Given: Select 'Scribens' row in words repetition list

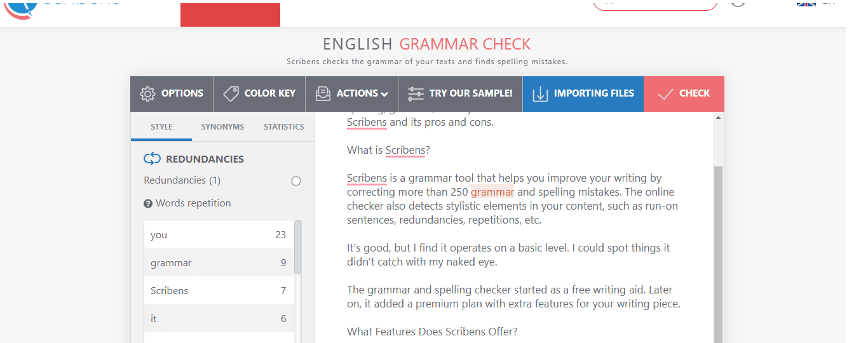Looking at the screenshot, I should click(219, 290).
